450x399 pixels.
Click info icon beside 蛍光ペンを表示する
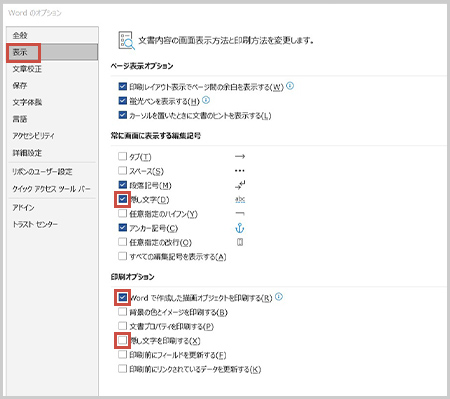[206, 100]
